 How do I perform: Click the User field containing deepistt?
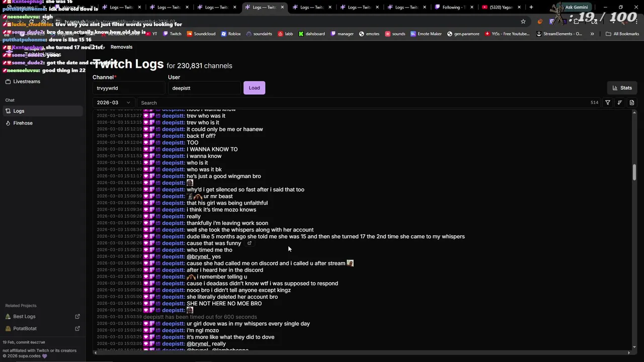(204, 88)
